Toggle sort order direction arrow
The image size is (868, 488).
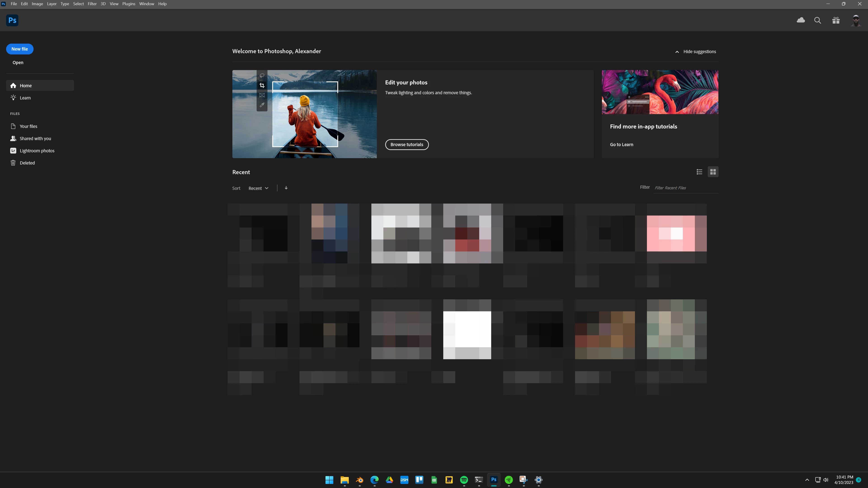tap(286, 188)
